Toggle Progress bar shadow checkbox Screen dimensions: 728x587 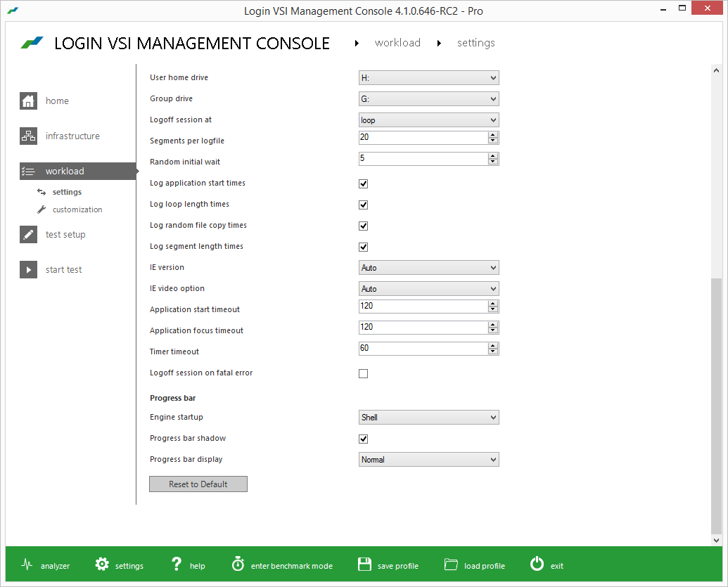tap(364, 439)
